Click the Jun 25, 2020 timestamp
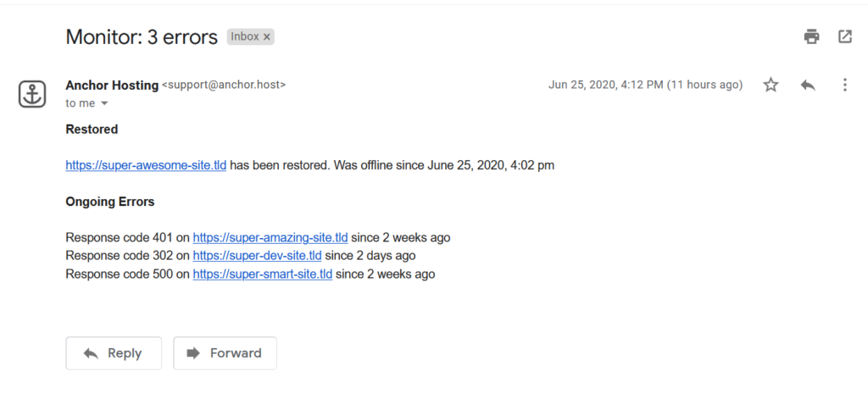 coord(645,86)
